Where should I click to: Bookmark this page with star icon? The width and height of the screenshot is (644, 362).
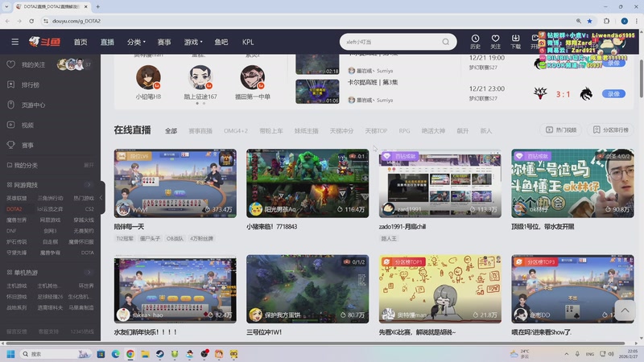pyautogui.click(x=590, y=21)
